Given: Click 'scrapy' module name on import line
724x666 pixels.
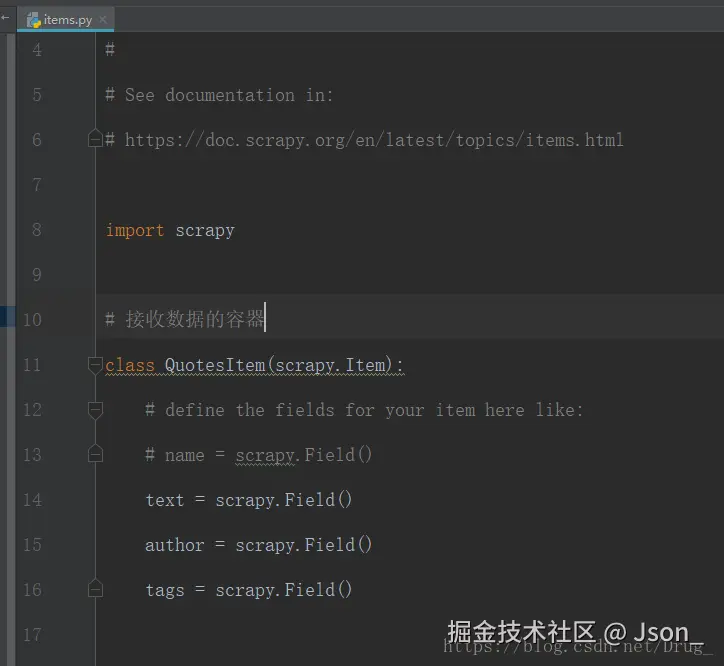Looking at the screenshot, I should [x=205, y=230].
